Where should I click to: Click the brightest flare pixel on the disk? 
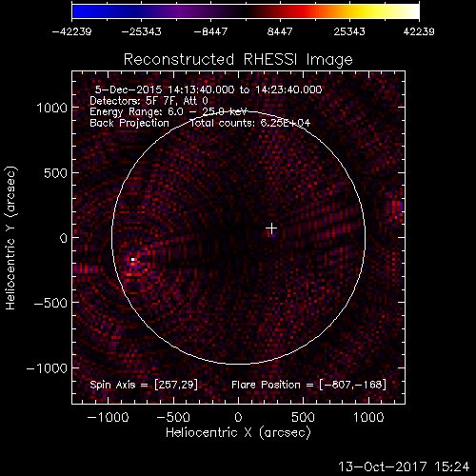132,260
